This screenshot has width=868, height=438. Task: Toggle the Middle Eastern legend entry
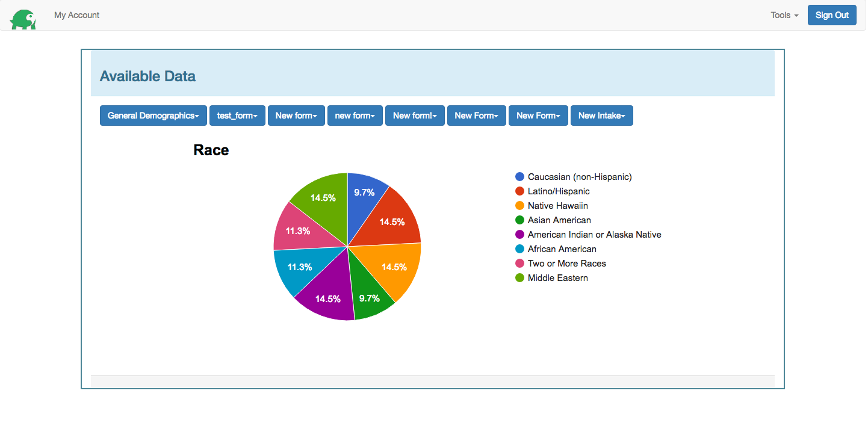[x=557, y=277]
